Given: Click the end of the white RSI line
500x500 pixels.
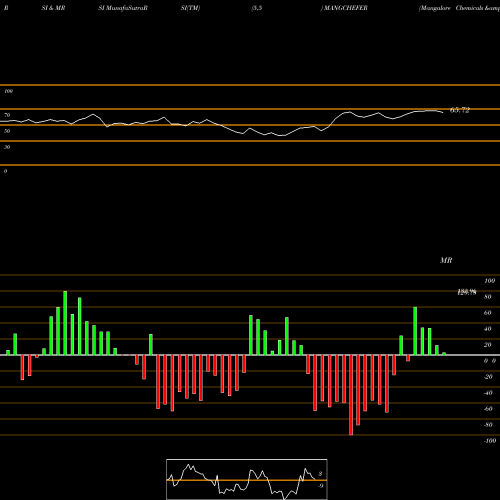Looking at the screenshot, I should 443,112.
